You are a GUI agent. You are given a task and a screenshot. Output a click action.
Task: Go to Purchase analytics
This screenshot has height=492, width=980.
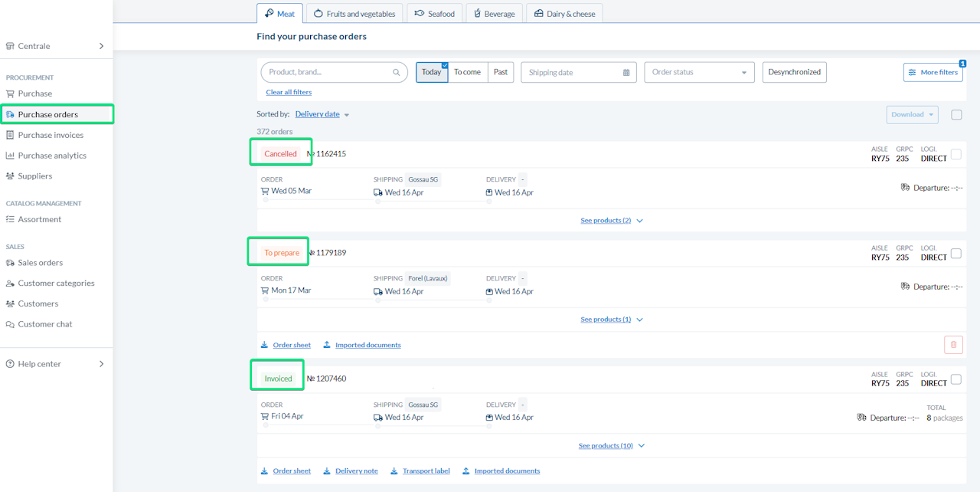click(x=52, y=156)
